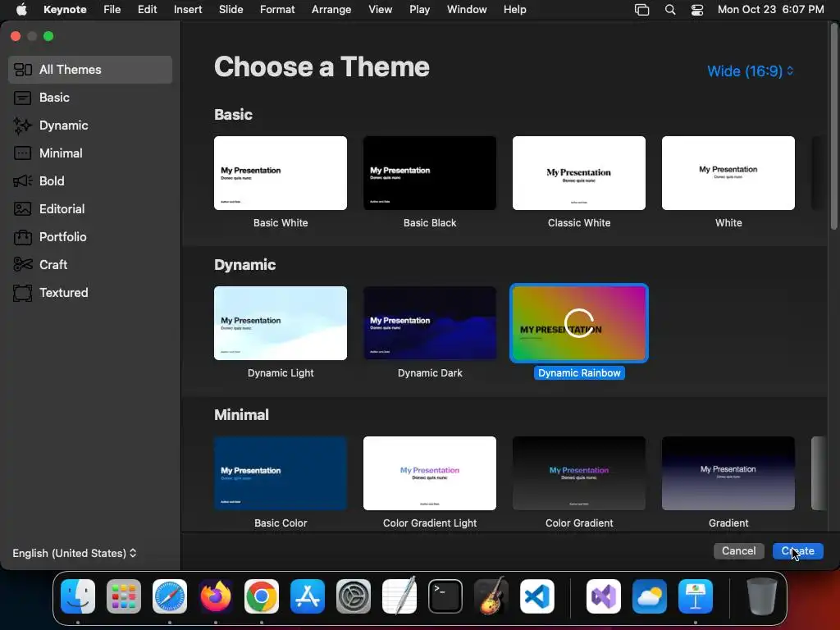Open the Arrange menu

click(331, 10)
